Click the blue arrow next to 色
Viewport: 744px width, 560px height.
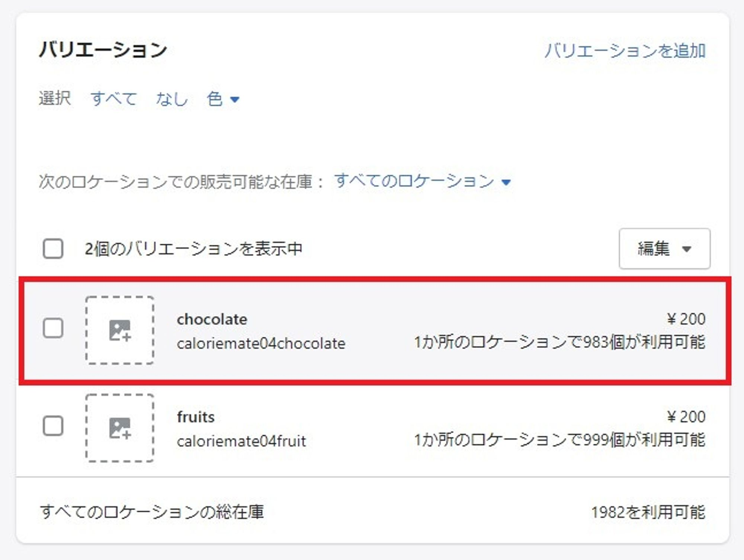235,99
